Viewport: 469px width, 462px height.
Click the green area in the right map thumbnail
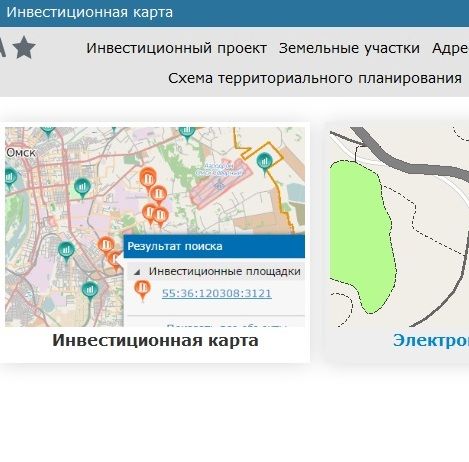(359, 233)
